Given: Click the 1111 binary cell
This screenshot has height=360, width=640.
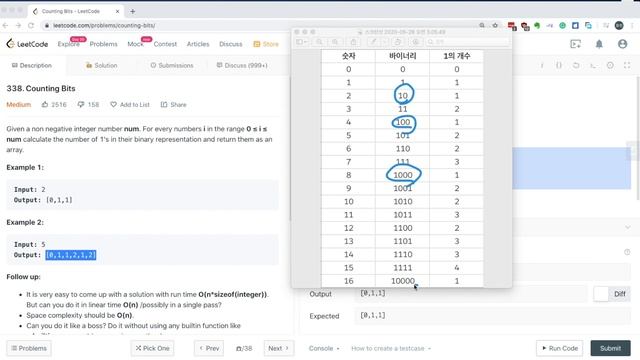Looking at the screenshot, I should coord(402,268).
